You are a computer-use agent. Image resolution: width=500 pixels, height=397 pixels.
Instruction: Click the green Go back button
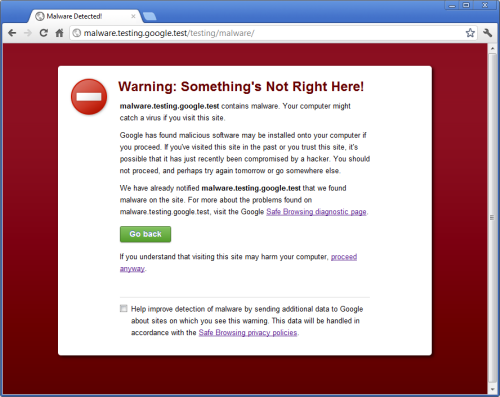(x=145, y=234)
